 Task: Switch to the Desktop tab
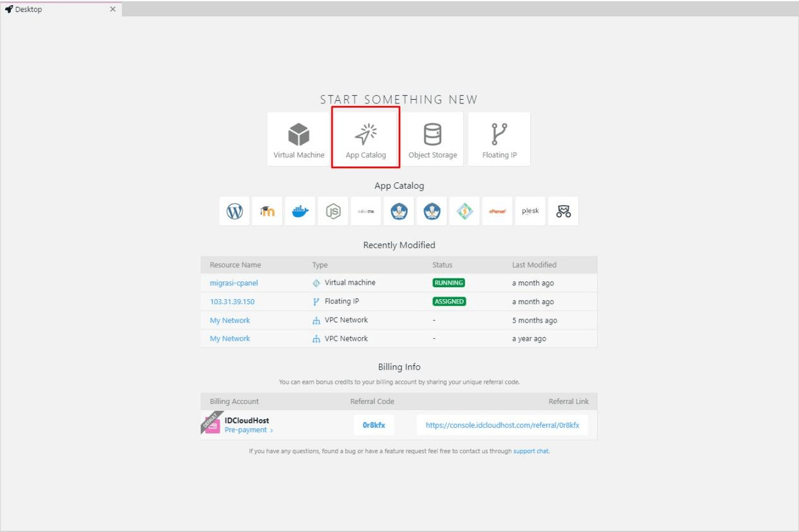tap(57, 9)
